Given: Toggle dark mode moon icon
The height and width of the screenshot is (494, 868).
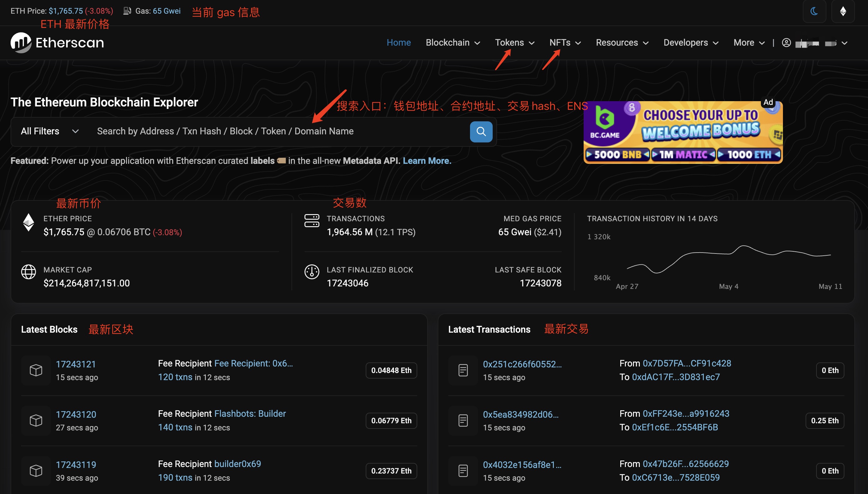Looking at the screenshot, I should [814, 11].
